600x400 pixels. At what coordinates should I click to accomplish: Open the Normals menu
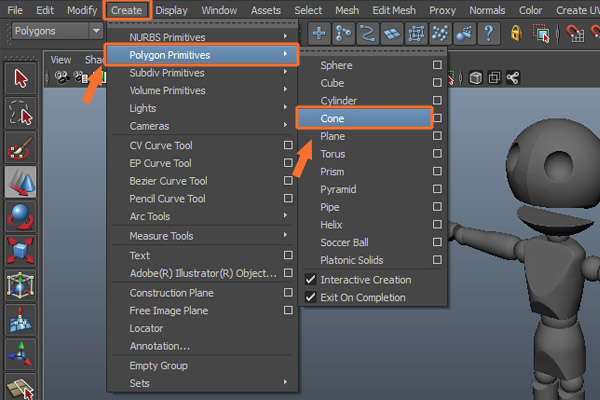click(x=487, y=10)
